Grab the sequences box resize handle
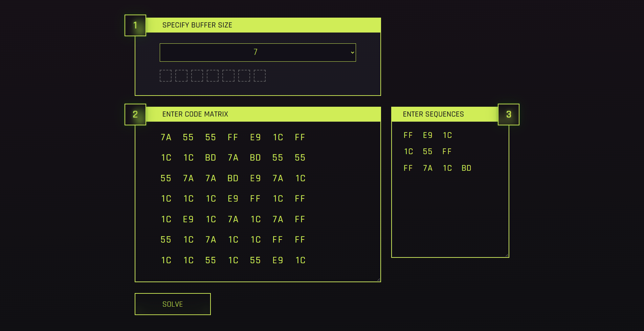644x331 pixels. coord(507,255)
